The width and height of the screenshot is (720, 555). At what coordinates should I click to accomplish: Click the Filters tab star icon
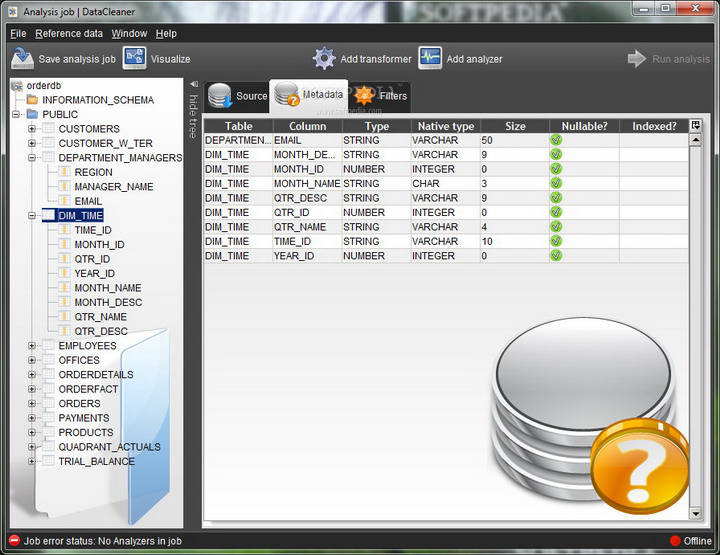tap(364, 95)
